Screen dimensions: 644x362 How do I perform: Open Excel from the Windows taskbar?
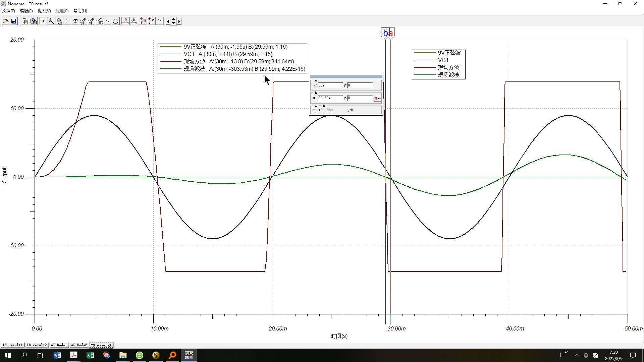pos(90,355)
